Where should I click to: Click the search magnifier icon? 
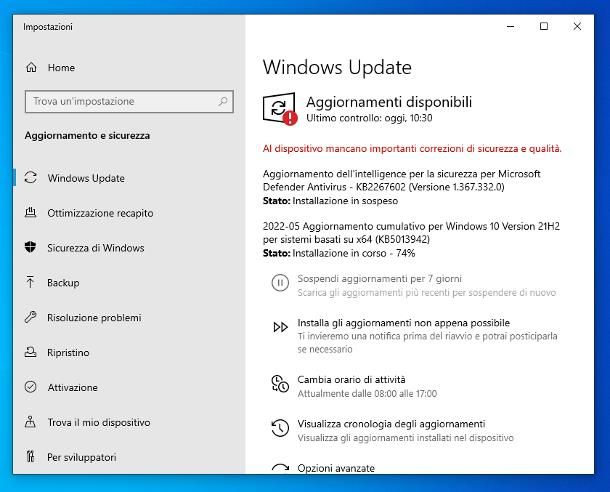(223, 102)
